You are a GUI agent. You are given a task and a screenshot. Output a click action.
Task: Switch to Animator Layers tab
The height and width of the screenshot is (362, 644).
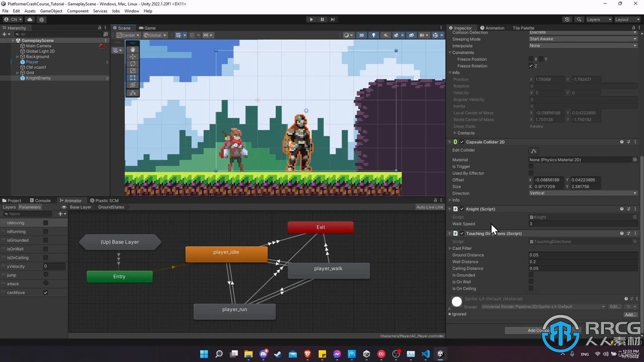[x=9, y=207]
